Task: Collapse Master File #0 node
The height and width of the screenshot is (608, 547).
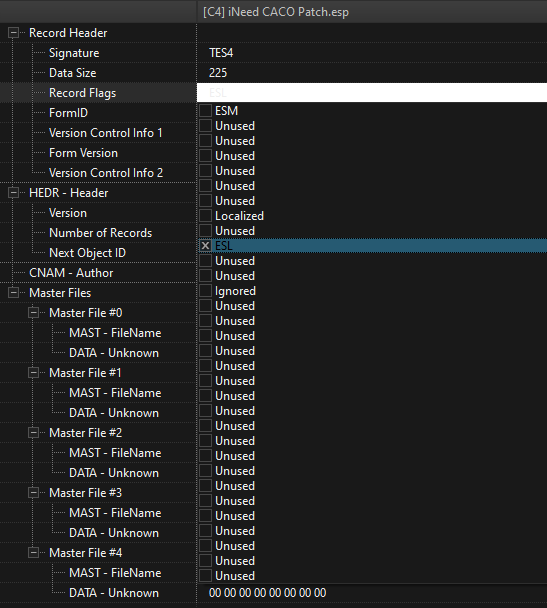Action: (x=34, y=313)
